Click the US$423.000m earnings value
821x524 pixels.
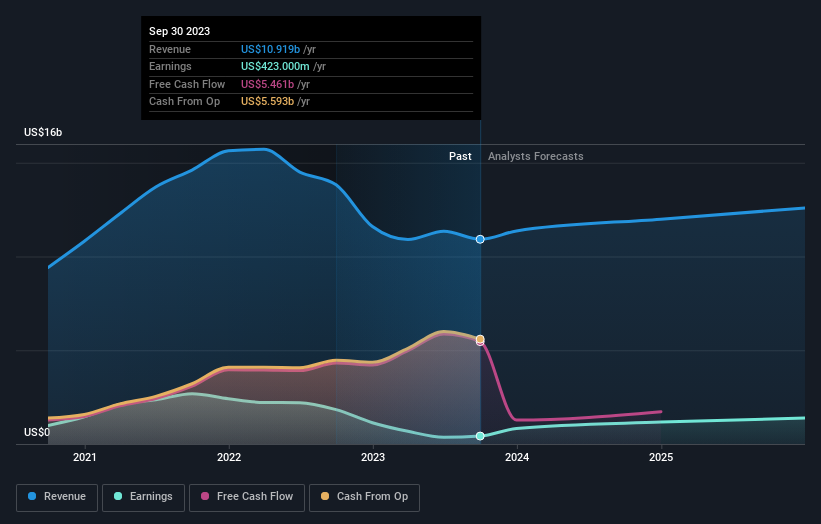pyautogui.click(x=275, y=66)
